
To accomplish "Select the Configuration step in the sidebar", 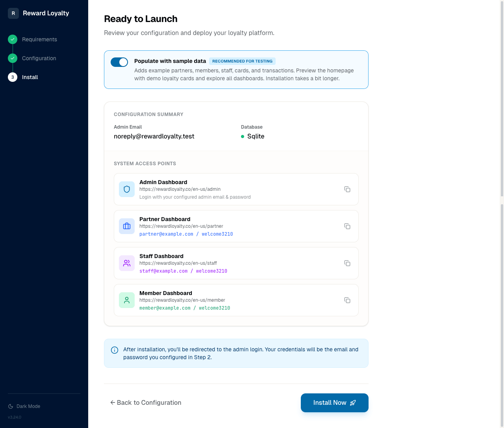I will click(x=39, y=58).
